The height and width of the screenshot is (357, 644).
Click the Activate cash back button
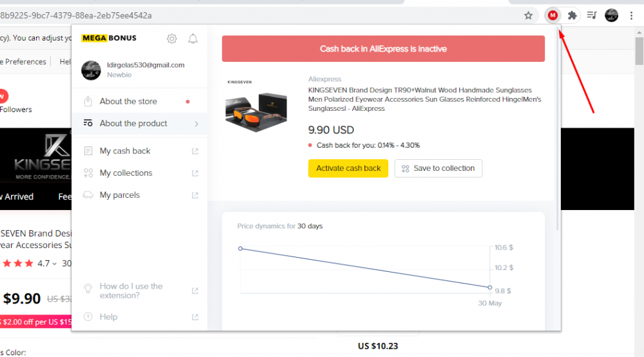click(x=348, y=168)
